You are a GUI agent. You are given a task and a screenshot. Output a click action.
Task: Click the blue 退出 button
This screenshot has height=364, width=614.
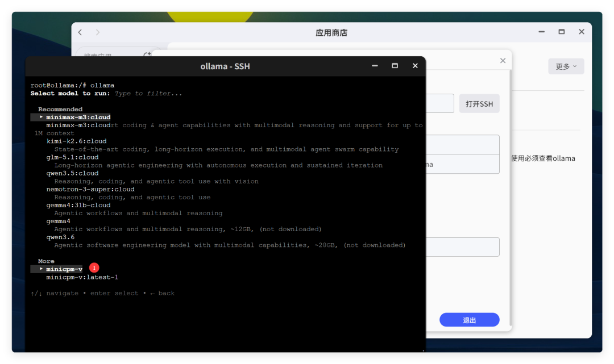point(469,320)
